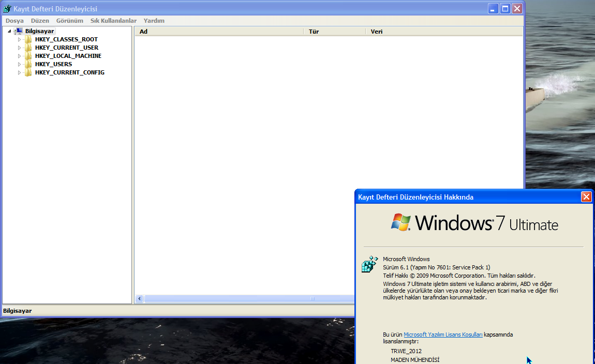The width and height of the screenshot is (595, 364).
Task: Expand the HKEY_CURRENT_CONFIG key
Action: [19, 73]
